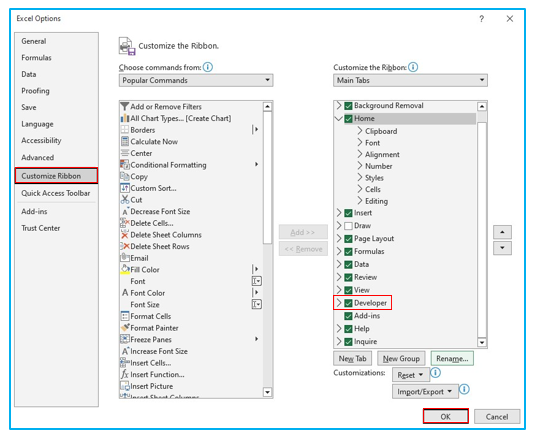Viewport: 537px width, 441px height.
Task: Click the Email command icon
Action: pyautogui.click(x=125, y=258)
